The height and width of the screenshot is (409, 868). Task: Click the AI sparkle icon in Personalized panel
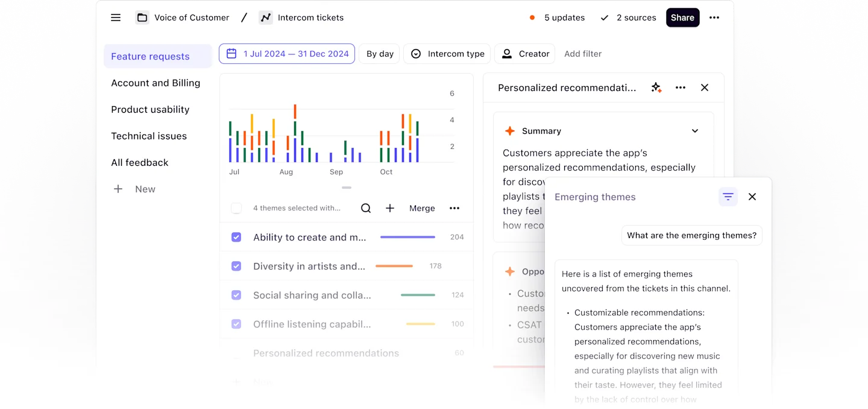(x=656, y=87)
